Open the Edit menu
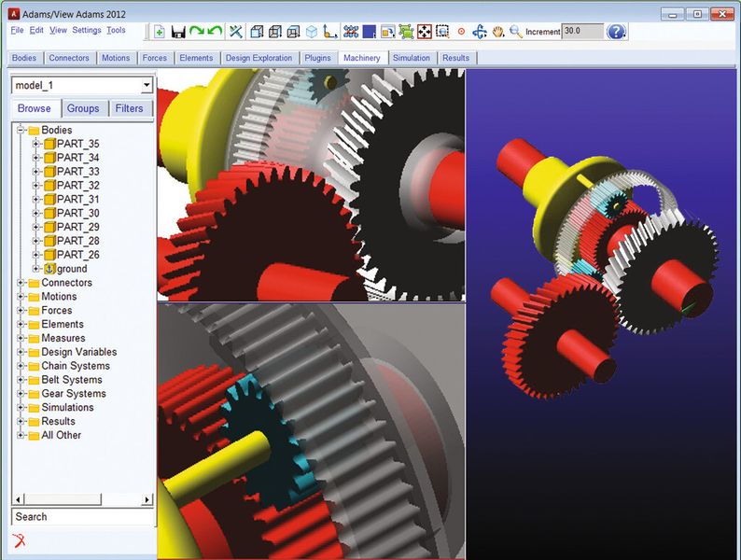Screen dimensions: 741x560 point(36,30)
